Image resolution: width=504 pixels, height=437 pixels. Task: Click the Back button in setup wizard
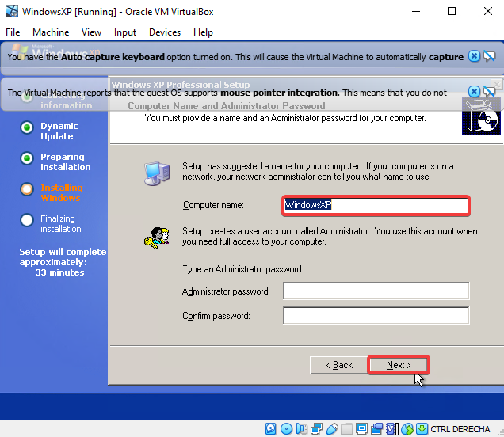(339, 365)
